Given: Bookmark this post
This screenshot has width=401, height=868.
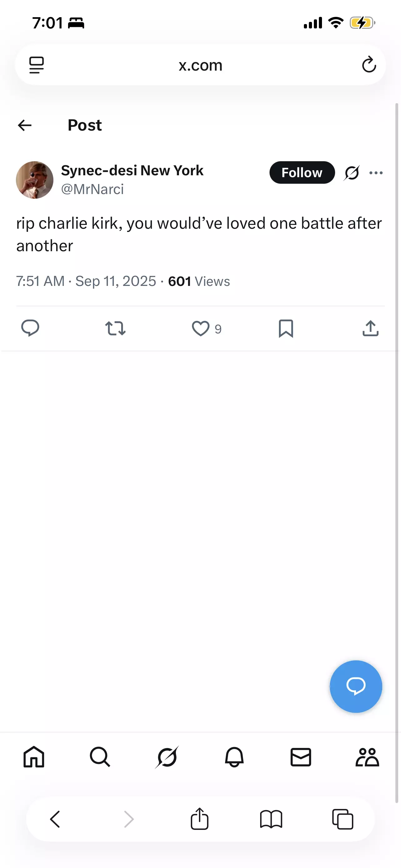Looking at the screenshot, I should click(286, 328).
